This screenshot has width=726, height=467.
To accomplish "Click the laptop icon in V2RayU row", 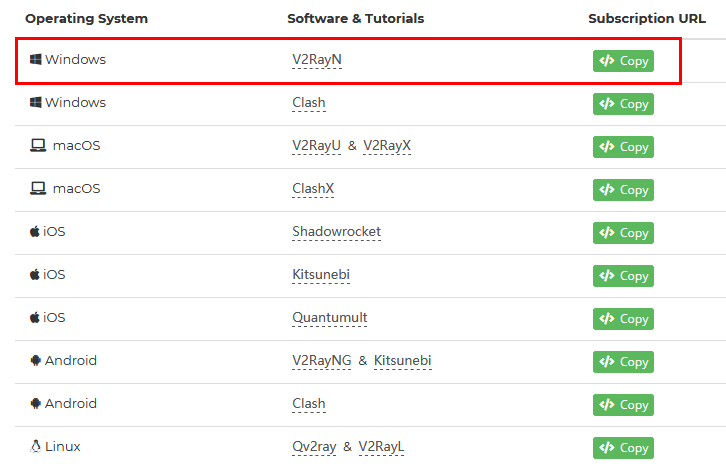I will (x=38, y=146).
